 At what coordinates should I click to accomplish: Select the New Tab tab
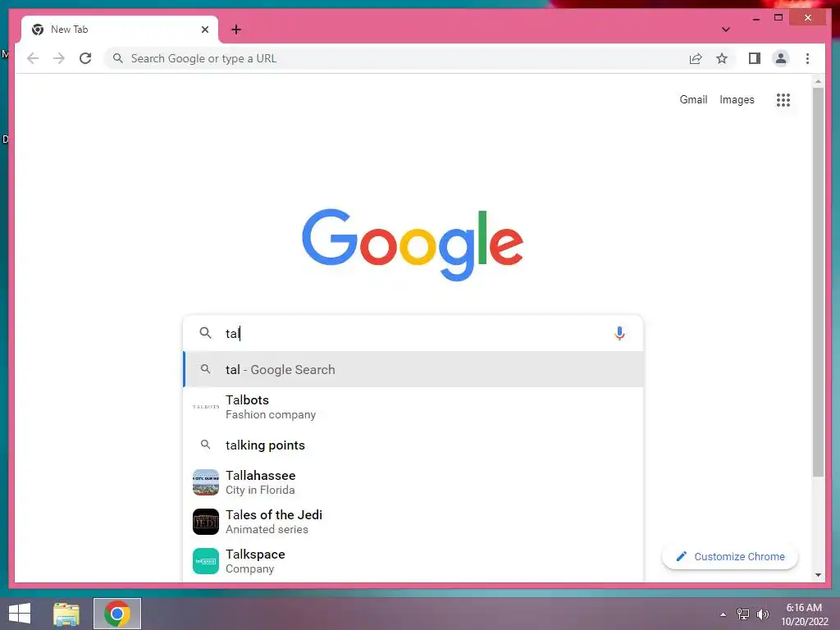(x=120, y=30)
